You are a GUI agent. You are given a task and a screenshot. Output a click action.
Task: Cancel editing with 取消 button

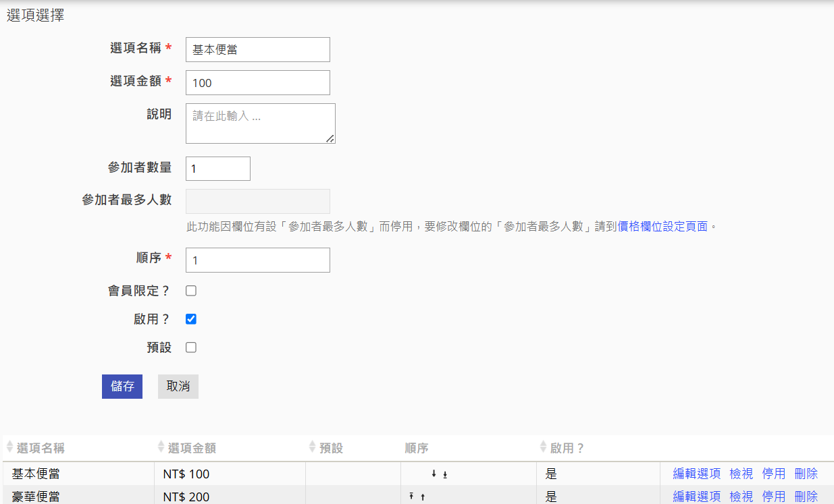178,387
